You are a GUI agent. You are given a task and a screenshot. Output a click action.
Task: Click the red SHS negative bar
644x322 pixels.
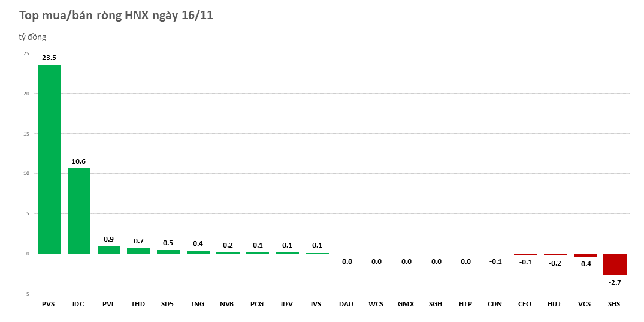(614, 264)
